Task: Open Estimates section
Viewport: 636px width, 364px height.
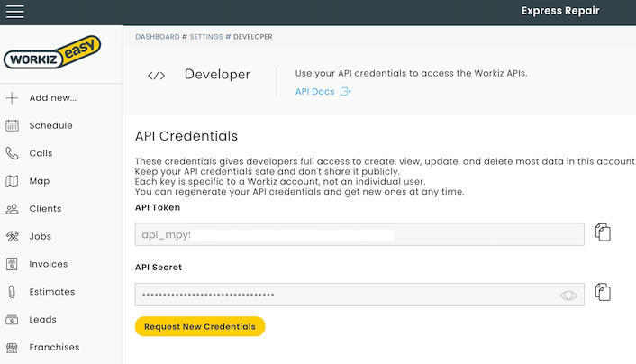Action: pyautogui.click(x=52, y=292)
